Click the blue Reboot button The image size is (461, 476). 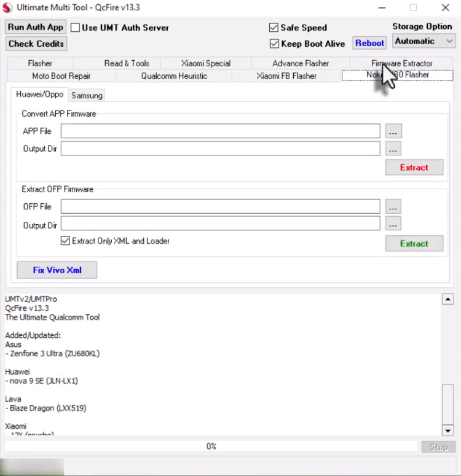(369, 43)
